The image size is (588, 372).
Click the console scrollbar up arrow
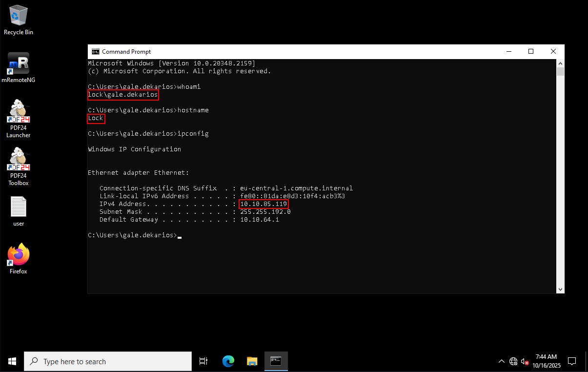pos(561,63)
